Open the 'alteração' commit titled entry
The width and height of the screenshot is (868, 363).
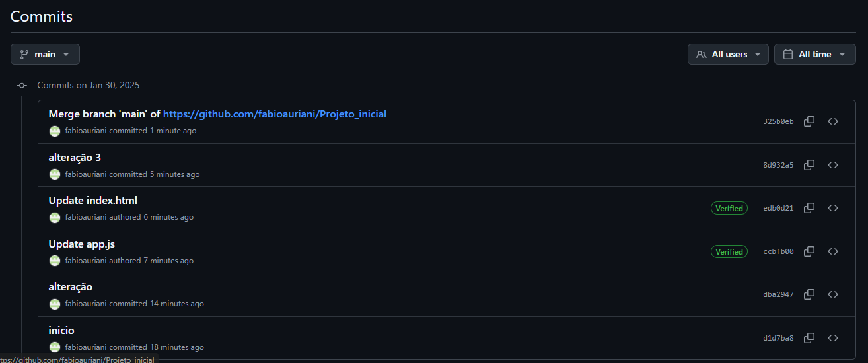(x=71, y=287)
